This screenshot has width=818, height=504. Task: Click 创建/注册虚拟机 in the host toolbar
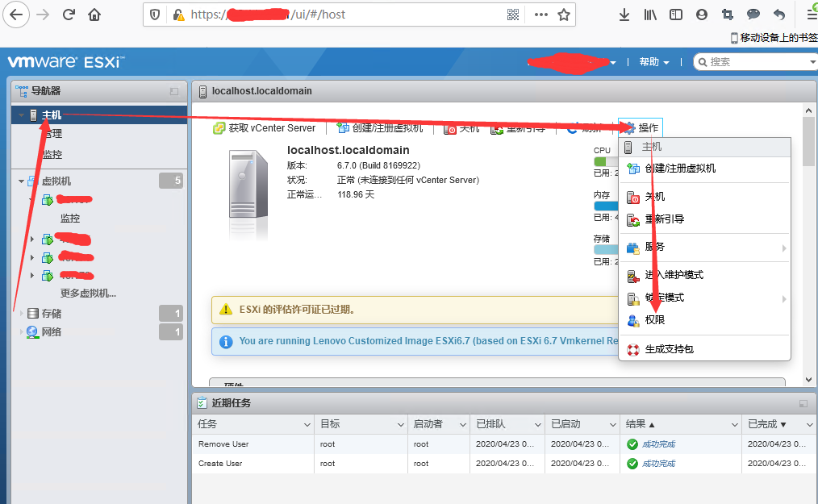(x=380, y=128)
